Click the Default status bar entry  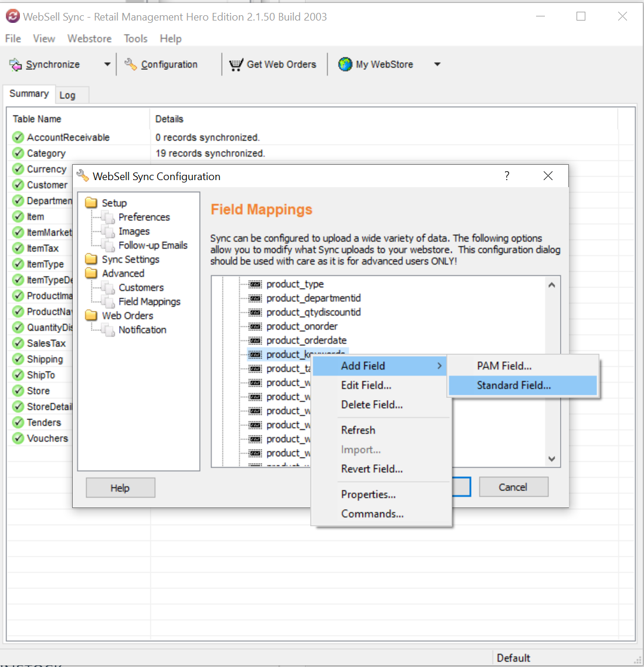click(513, 658)
